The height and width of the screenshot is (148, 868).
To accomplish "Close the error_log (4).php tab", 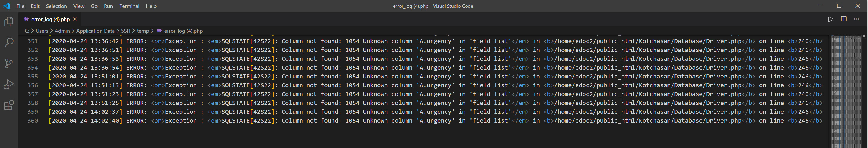I will coord(75,19).
